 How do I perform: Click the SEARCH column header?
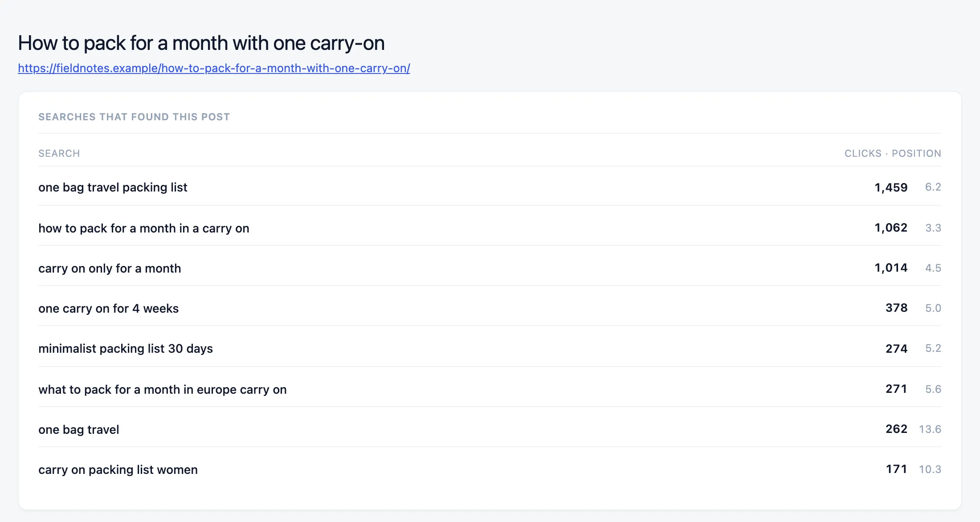[x=59, y=153]
